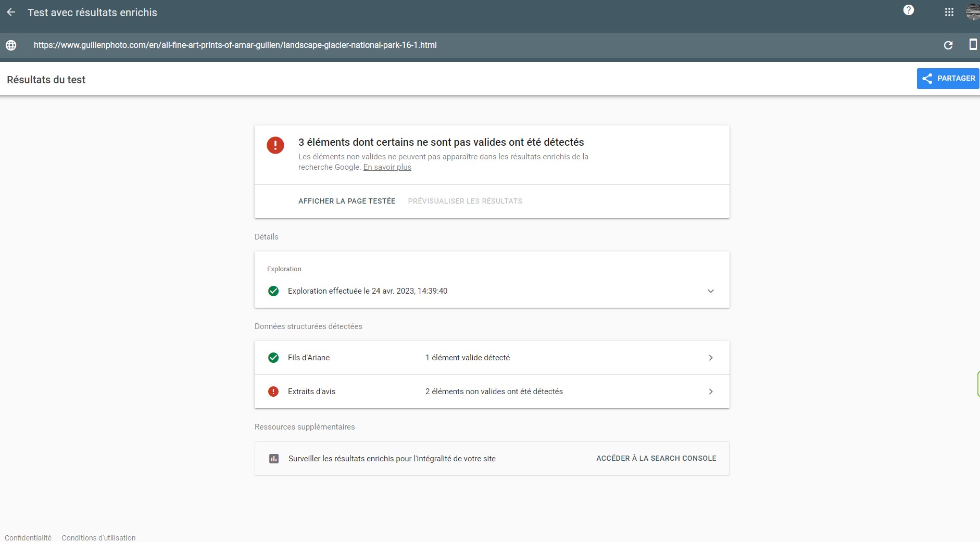This screenshot has height=542, width=980.
Task: Click the bar chart Search Console icon
Action: click(x=274, y=459)
